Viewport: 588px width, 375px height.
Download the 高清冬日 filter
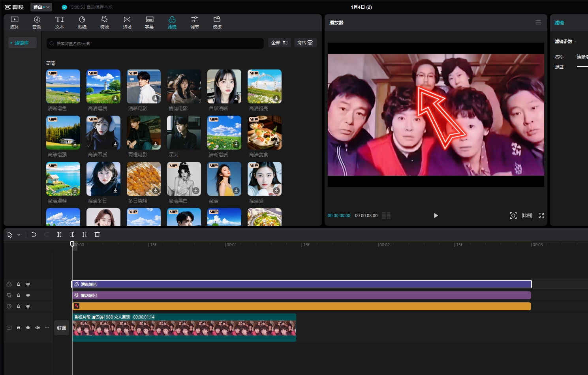click(115, 191)
